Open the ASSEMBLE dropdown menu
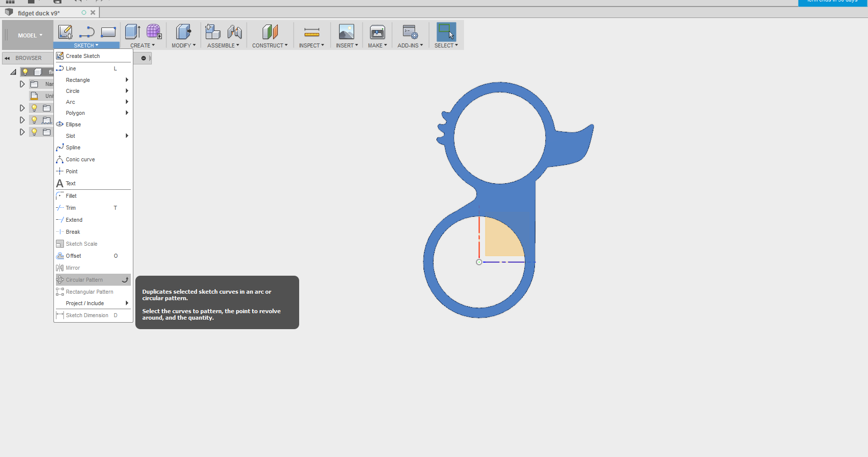The height and width of the screenshot is (457, 868). click(223, 45)
